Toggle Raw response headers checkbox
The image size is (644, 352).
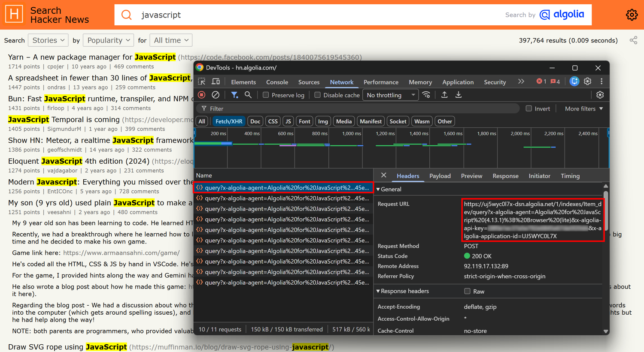467,291
